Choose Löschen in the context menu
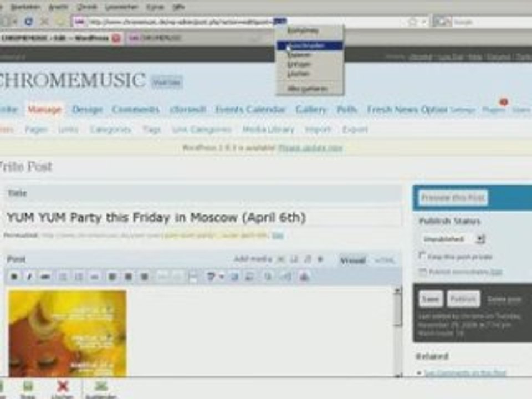The height and width of the screenshot is (399, 532). tap(310, 74)
